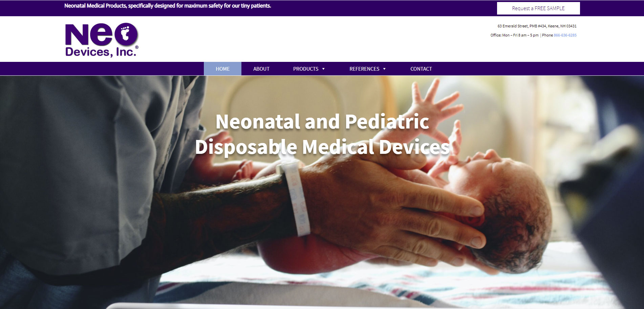Click the baby footprint icon in the logo

pyautogui.click(x=125, y=33)
